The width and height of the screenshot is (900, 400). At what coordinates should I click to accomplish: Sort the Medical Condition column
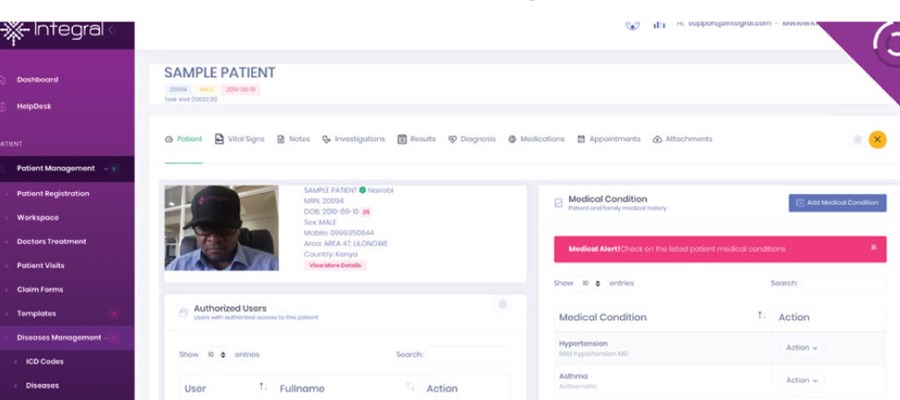[x=762, y=317]
